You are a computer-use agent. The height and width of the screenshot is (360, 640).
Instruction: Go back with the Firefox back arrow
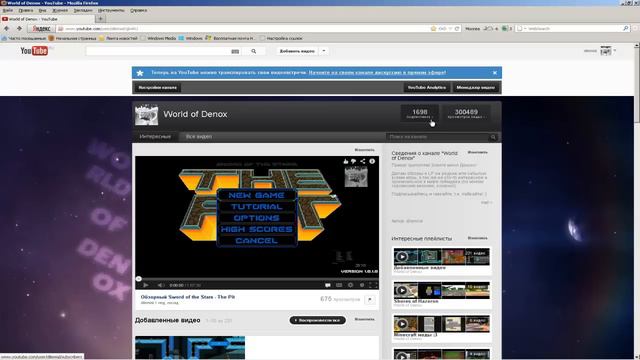(x=7, y=29)
